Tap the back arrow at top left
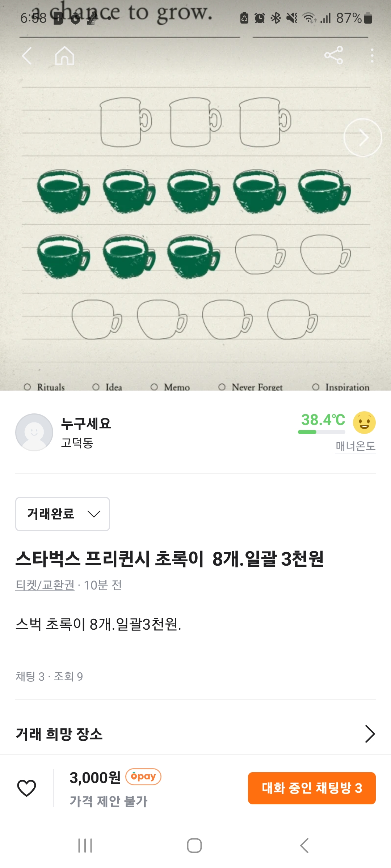 click(27, 56)
